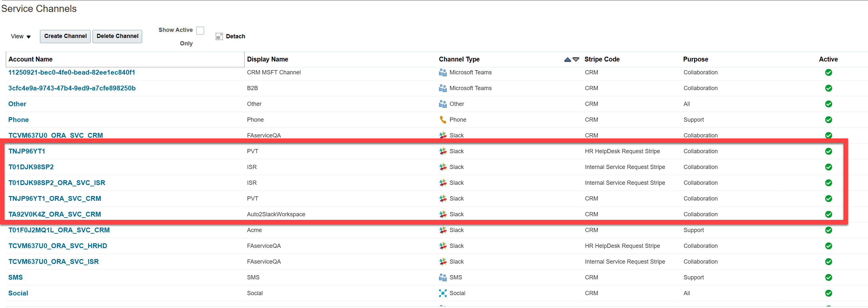Select the Acme display name cell
Viewport: 868px width, 308px height.
(x=254, y=230)
